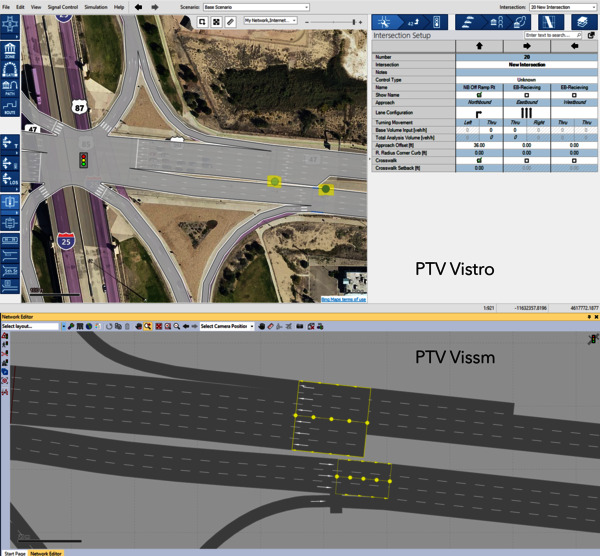Click the map zoom plus button
Image resolution: width=600 pixels, height=556 pixels.
coord(360,22)
